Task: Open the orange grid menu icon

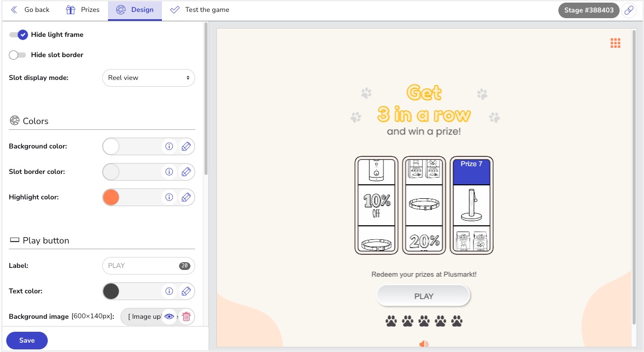Action: click(615, 43)
